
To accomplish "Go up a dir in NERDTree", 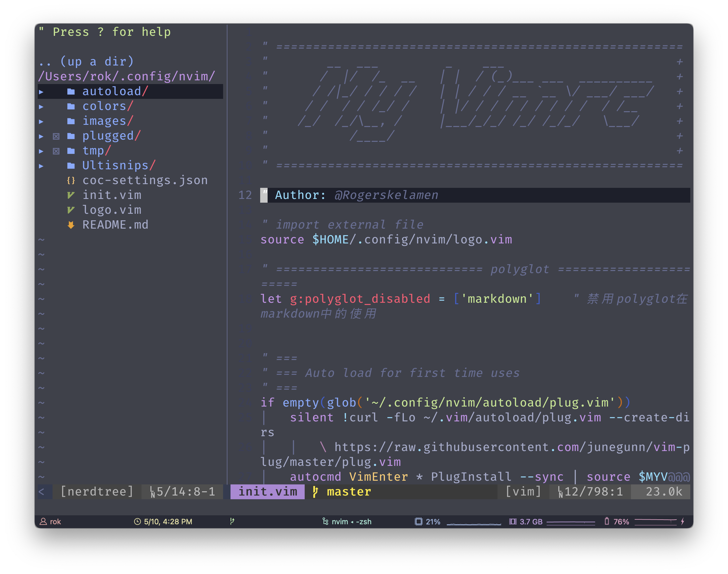I will coord(86,61).
